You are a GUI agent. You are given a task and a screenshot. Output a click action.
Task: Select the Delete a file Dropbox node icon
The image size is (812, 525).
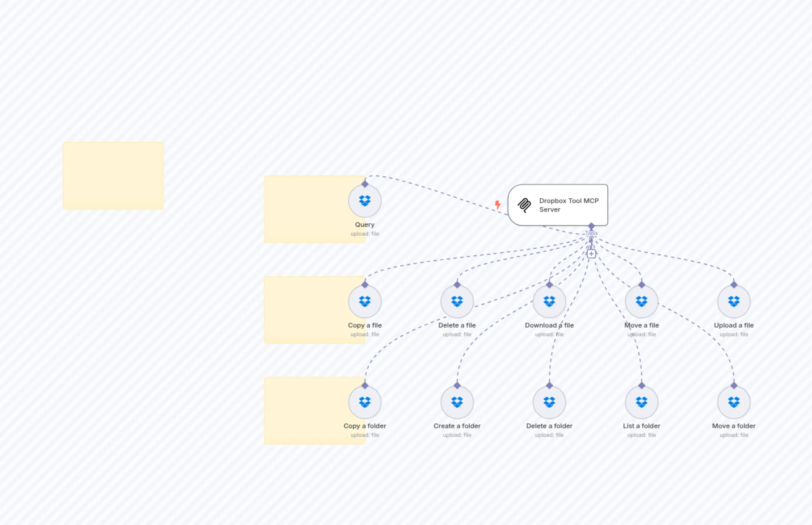click(457, 301)
